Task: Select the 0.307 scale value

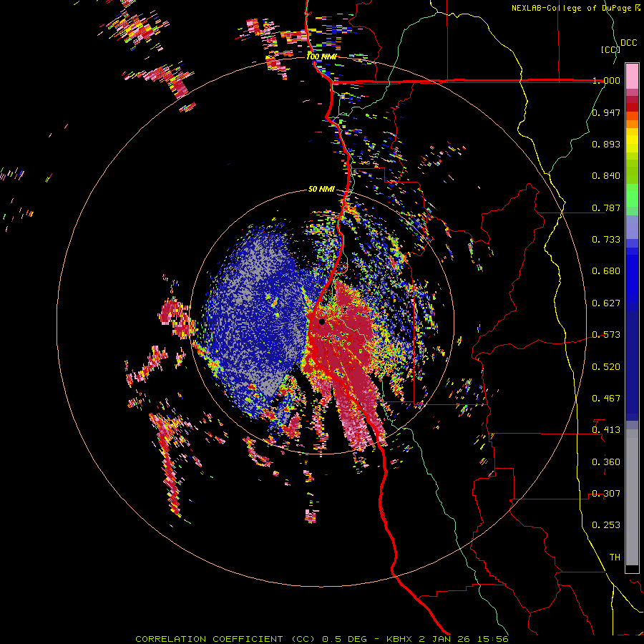Action: [x=606, y=494]
